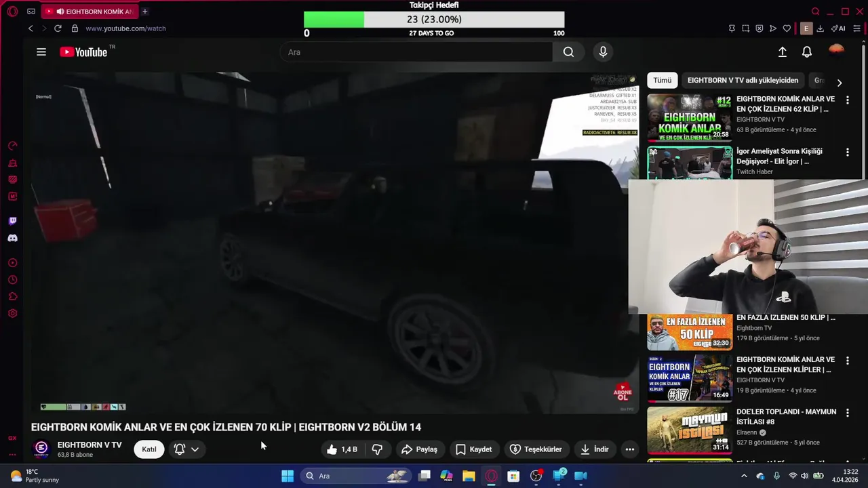Open OBS Studio from taskbar
Screen dimensions: 868x488
536,476
